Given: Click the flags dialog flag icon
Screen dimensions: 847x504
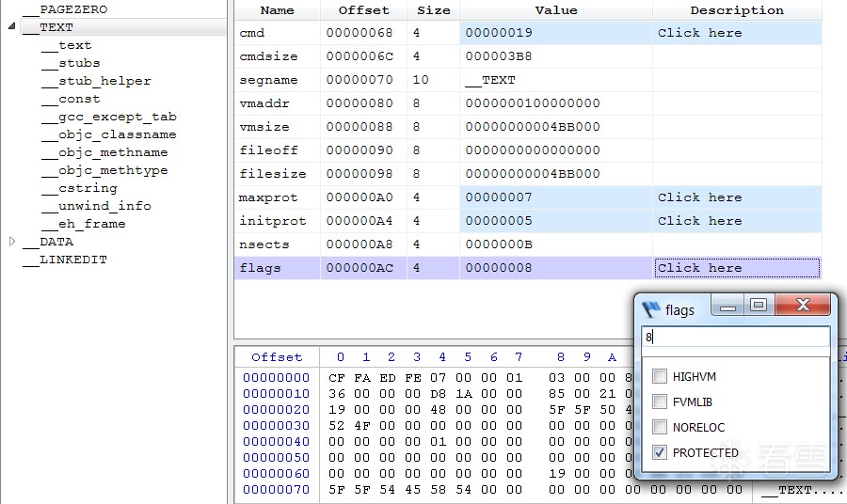Looking at the screenshot, I should [651, 309].
